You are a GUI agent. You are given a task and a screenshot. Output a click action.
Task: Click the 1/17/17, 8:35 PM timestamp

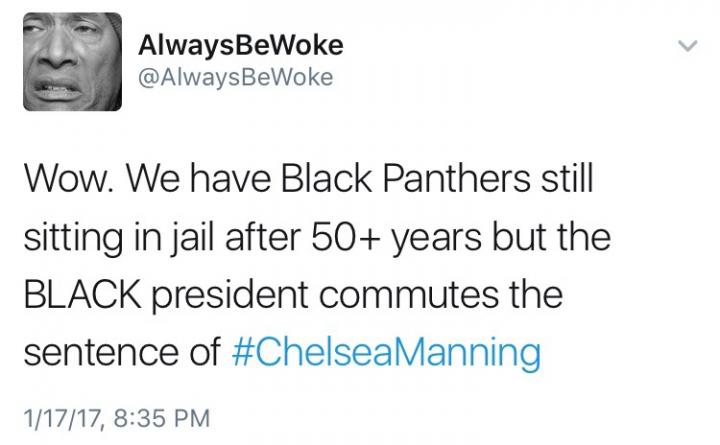pos(117,418)
